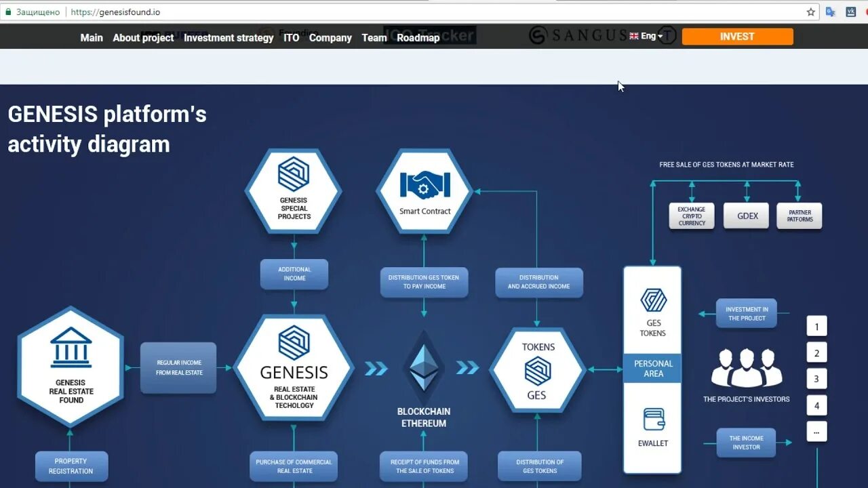Go to Investment strategy section

coord(229,38)
